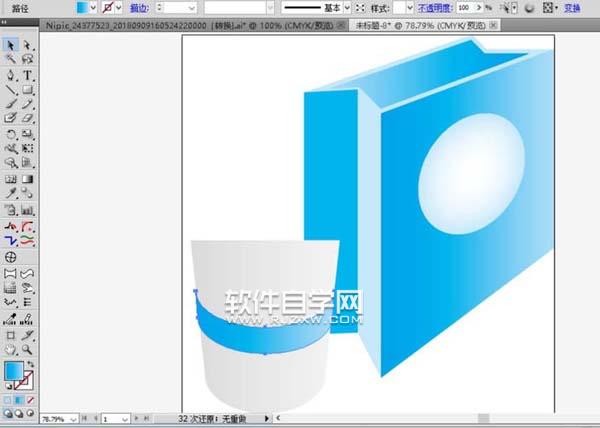The width and height of the screenshot is (600, 428).
Task: Select the Slice tool
Action: (x=27, y=335)
